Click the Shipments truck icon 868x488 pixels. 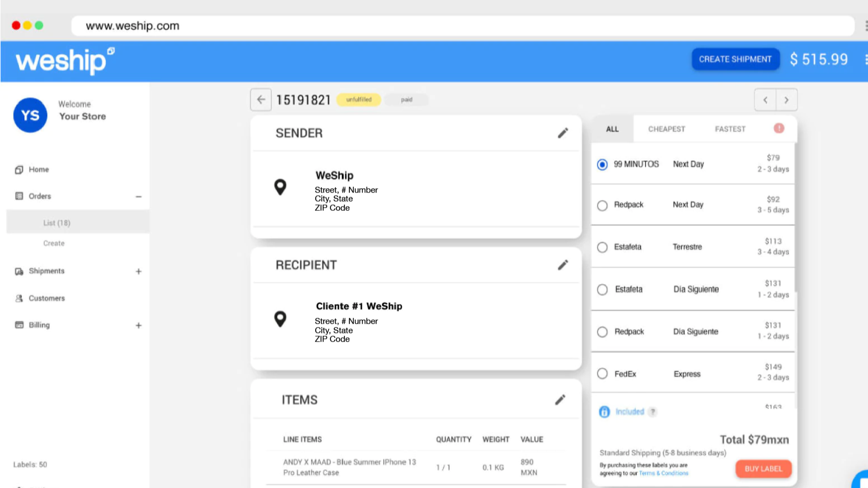(x=19, y=271)
